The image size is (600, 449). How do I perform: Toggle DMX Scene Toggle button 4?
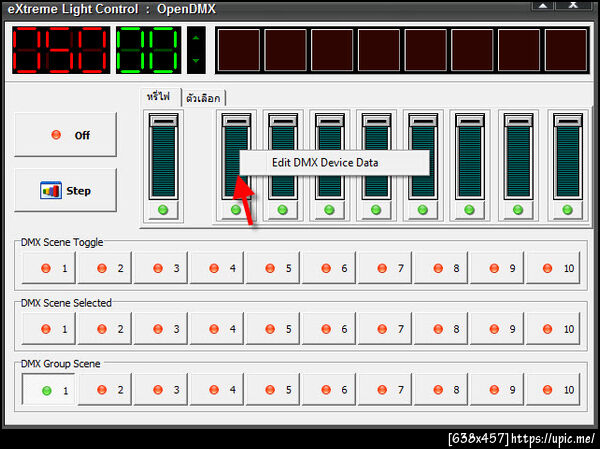pyautogui.click(x=217, y=268)
